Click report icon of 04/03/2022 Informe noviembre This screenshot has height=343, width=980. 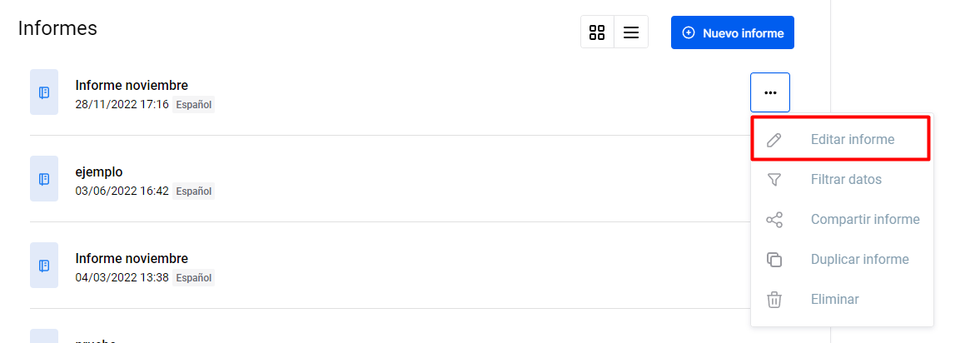tap(44, 266)
